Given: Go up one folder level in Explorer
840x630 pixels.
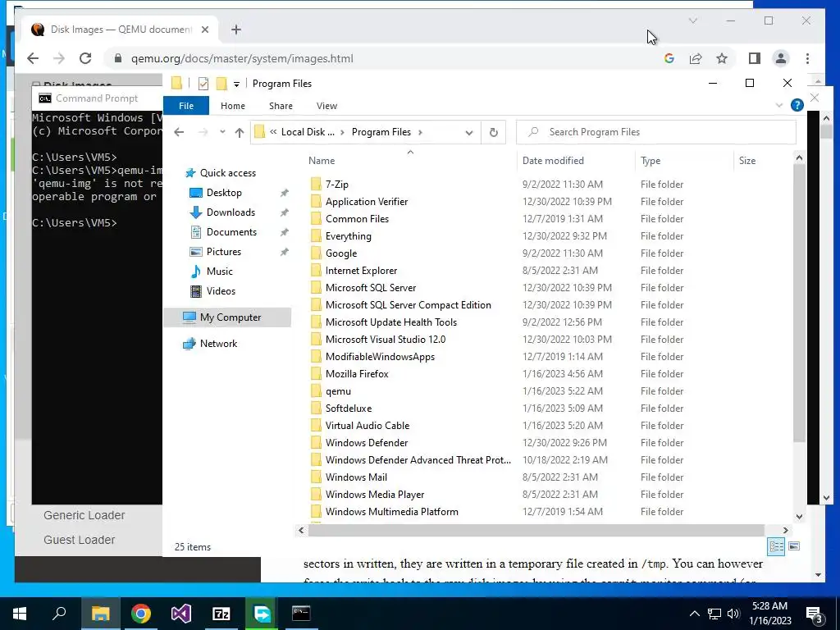Looking at the screenshot, I should 239,132.
